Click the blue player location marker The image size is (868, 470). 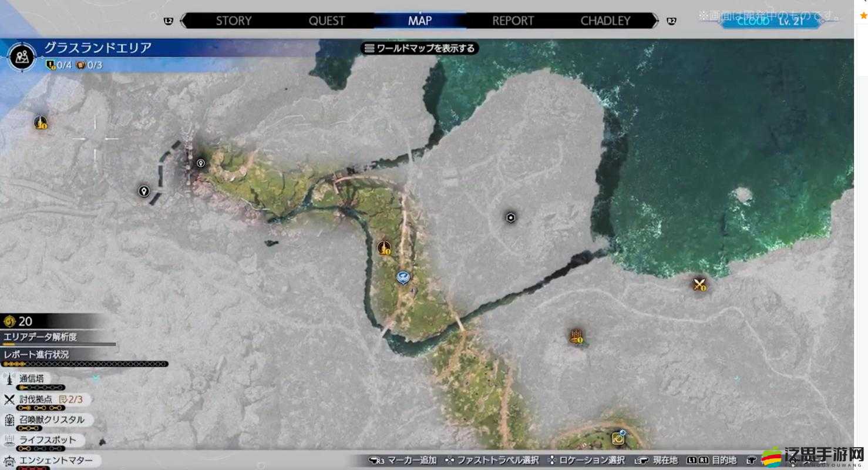tap(403, 277)
